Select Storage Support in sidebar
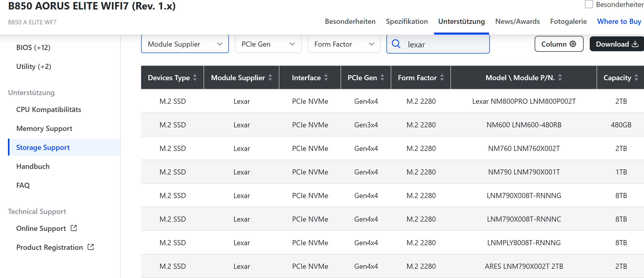The height and width of the screenshot is (278, 644). click(x=64, y=147)
